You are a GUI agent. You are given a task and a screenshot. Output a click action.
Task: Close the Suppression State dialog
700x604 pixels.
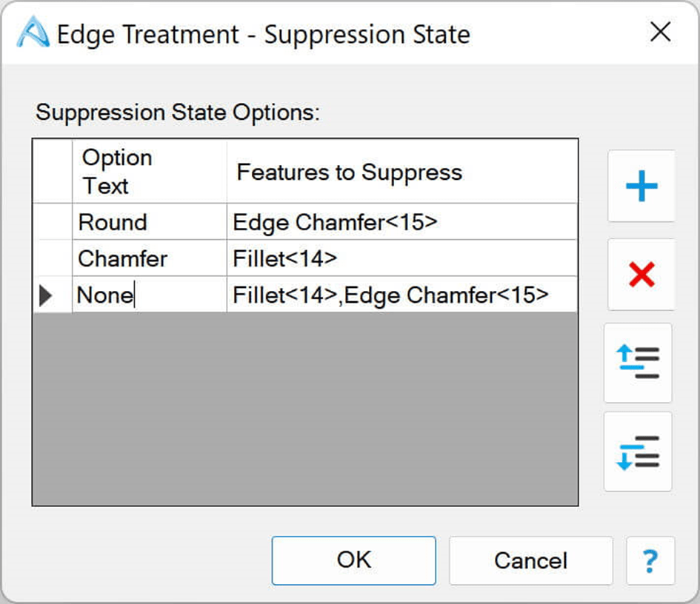click(x=660, y=32)
